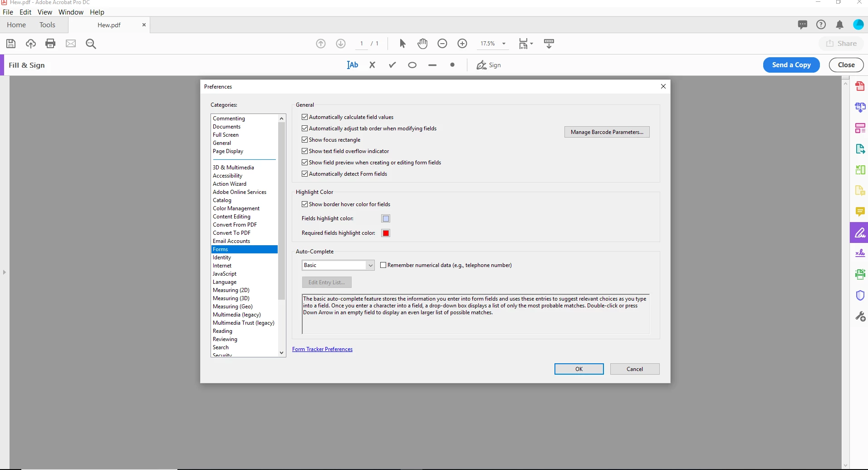Pick the Hand pan tool
Image resolution: width=868 pixels, height=470 pixels.
422,44
